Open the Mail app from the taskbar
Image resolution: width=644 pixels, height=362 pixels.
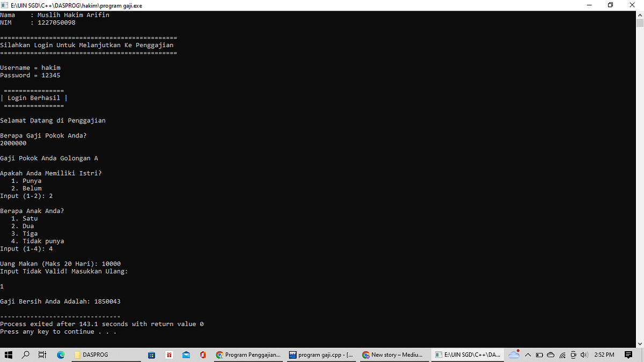tap(186, 354)
